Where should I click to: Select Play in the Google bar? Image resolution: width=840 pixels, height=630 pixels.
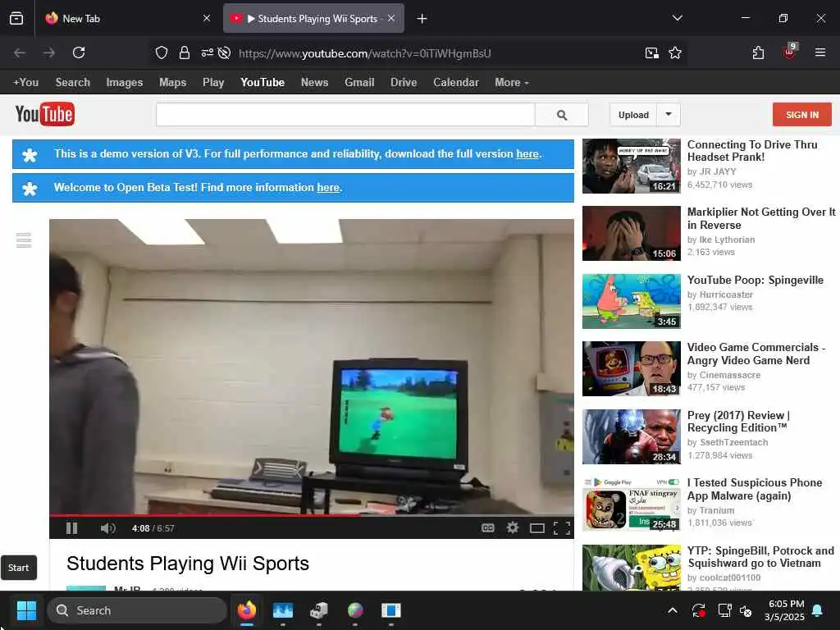[x=213, y=83]
